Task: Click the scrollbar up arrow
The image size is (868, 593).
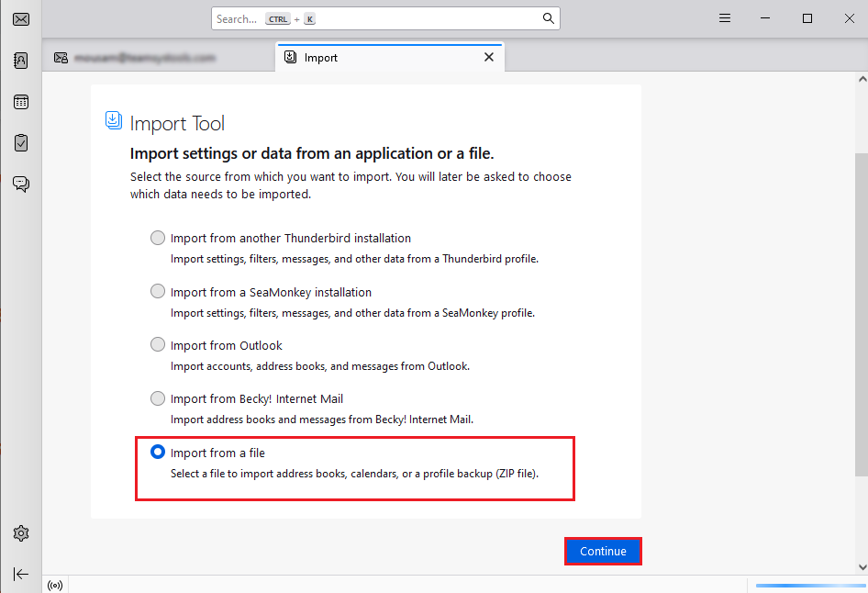Action: coord(862,79)
